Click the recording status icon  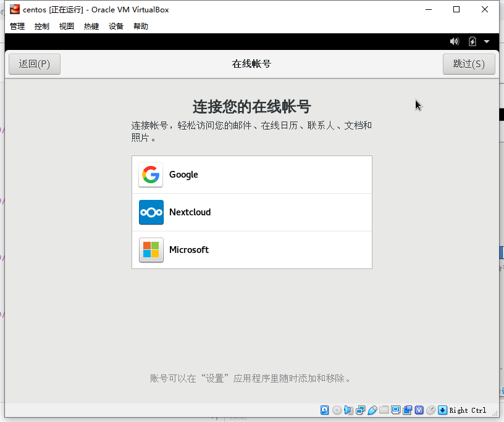[x=407, y=410]
